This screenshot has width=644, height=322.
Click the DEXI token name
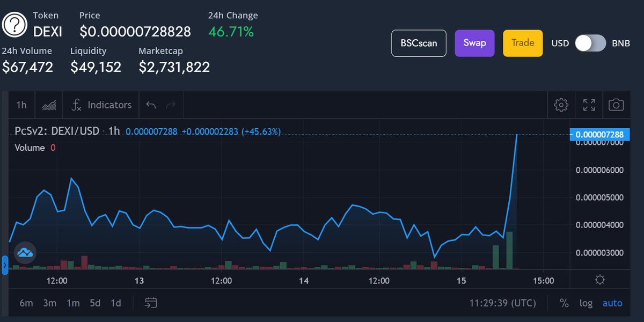click(48, 32)
